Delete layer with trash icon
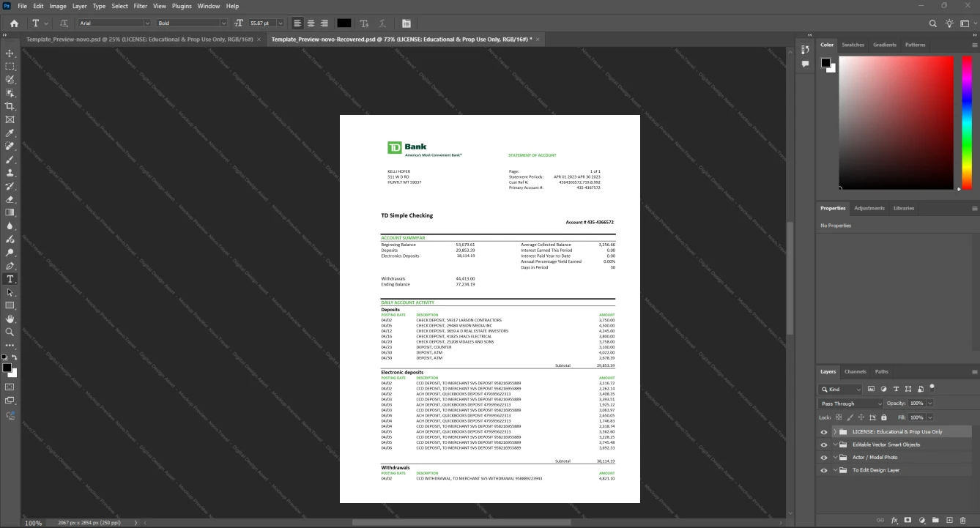The width and height of the screenshot is (980, 528). pos(964,520)
